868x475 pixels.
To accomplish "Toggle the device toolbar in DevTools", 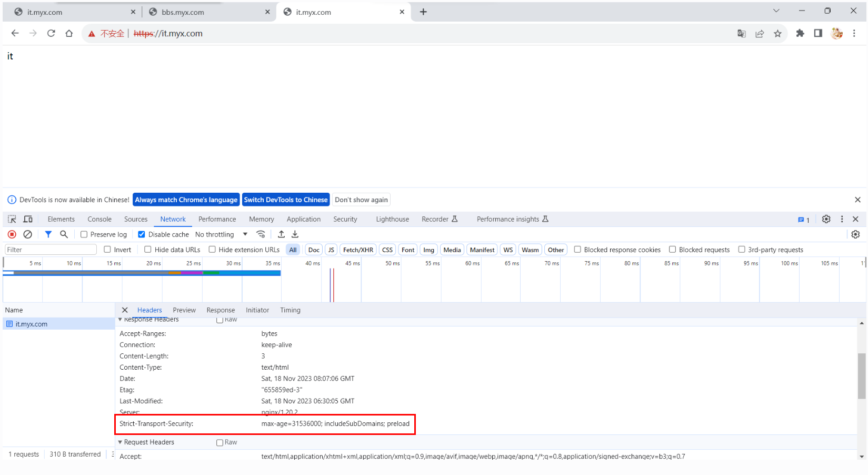I will click(x=28, y=219).
